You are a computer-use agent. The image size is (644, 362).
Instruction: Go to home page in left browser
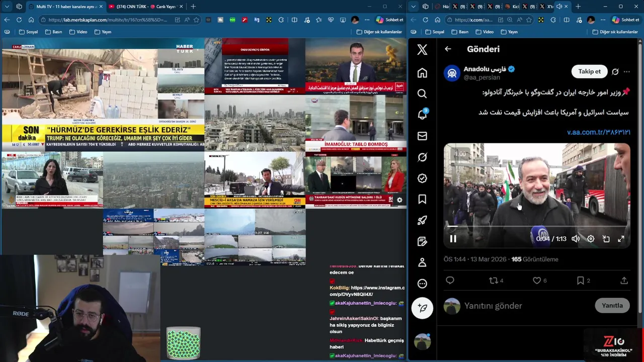point(31,20)
